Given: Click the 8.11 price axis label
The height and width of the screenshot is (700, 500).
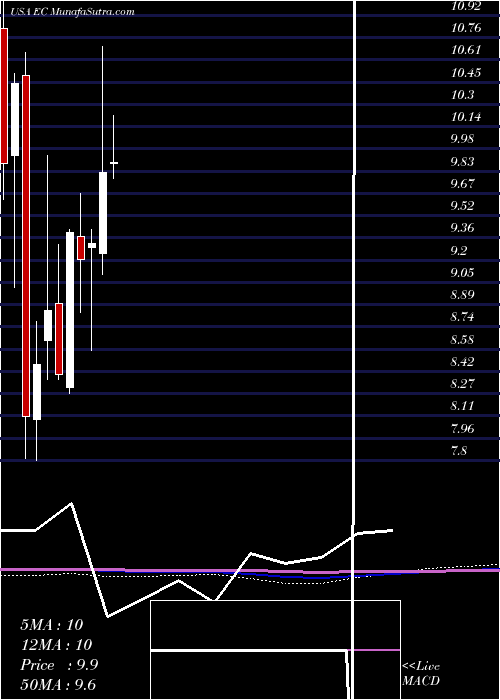Looking at the screenshot, I should [462, 406].
